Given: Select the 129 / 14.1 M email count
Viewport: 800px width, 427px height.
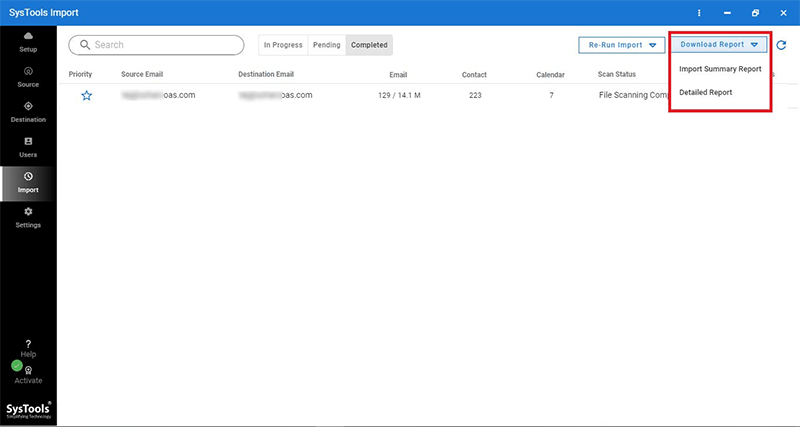Looking at the screenshot, I should click(399, 95).
